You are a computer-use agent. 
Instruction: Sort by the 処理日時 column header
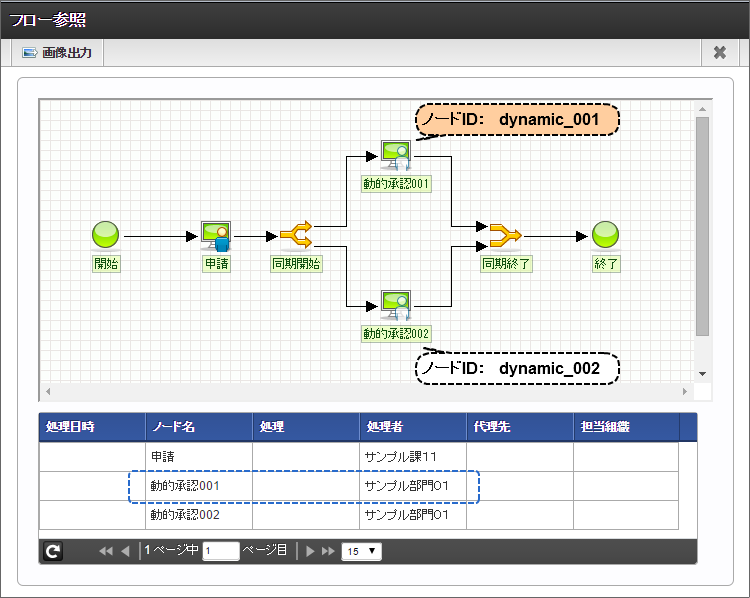(x=92, y=427)
